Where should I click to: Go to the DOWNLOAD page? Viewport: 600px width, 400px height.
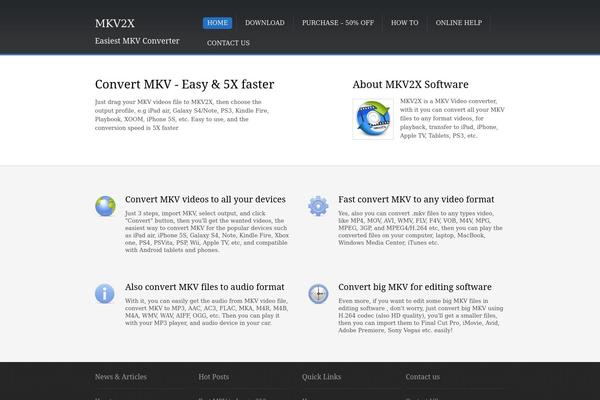tap(265, 23)
